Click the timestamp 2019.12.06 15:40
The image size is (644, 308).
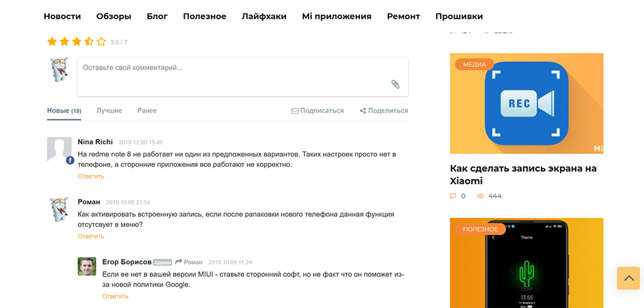140,142
